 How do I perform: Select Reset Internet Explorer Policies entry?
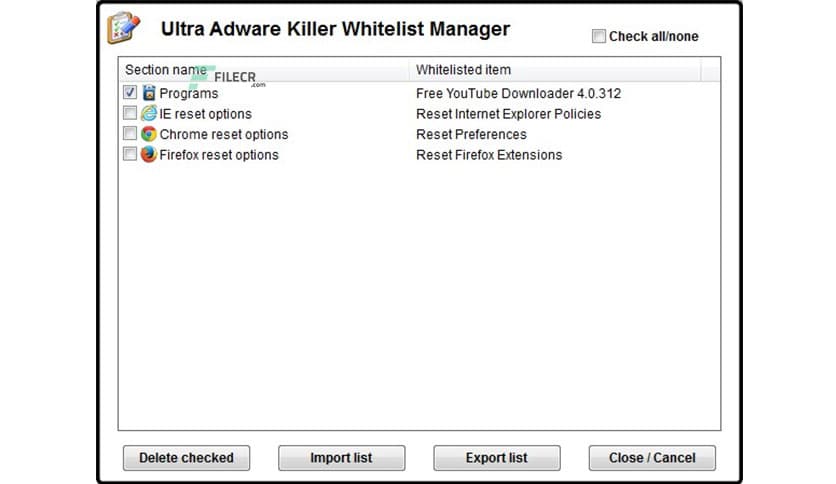tap(508, 114)
